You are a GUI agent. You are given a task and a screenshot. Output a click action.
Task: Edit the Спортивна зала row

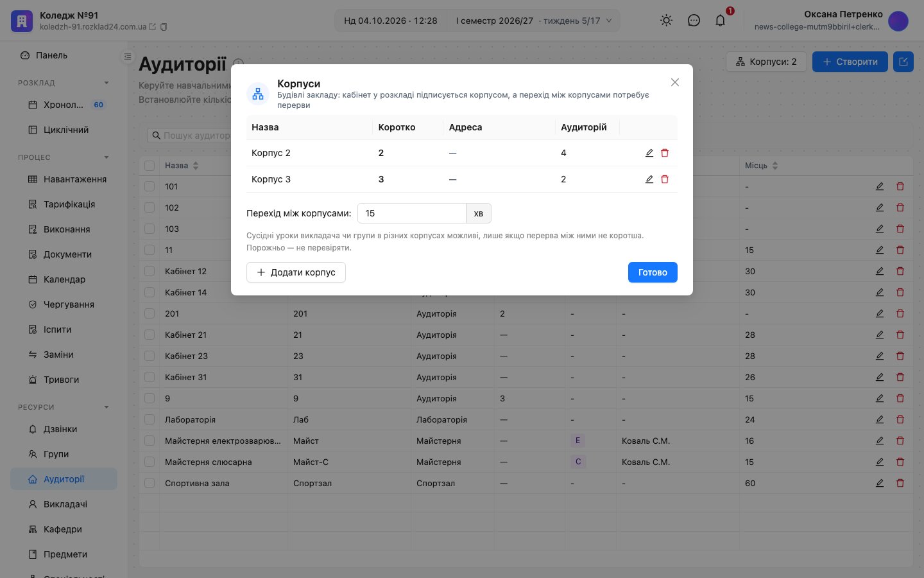[880, 483]
